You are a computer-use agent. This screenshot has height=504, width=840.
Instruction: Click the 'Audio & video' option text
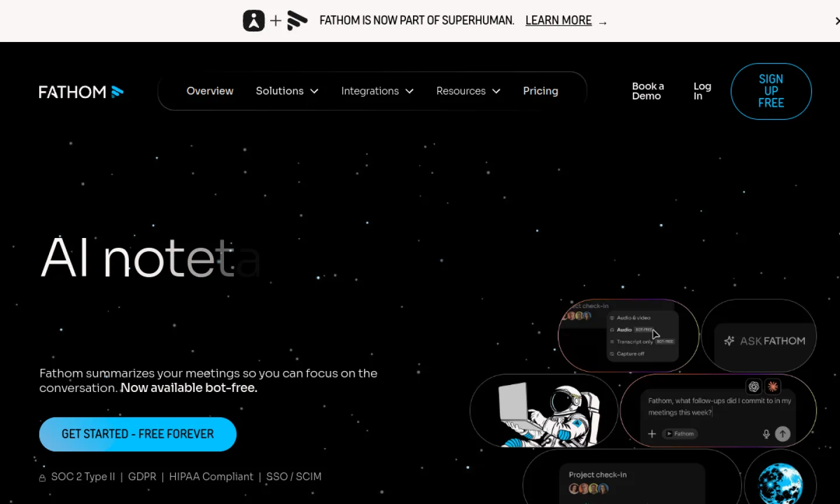click(633, 318)
